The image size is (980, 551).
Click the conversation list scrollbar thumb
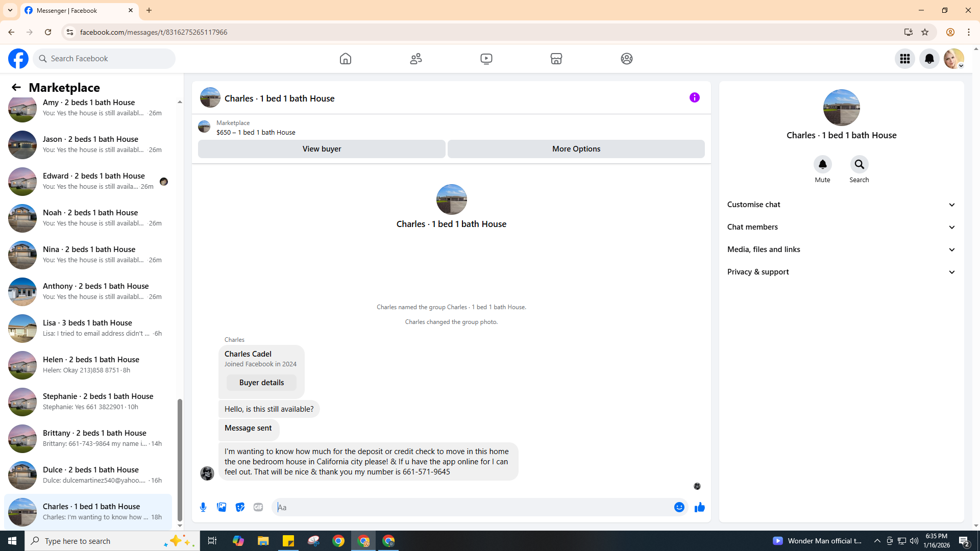tap(180, 459)
